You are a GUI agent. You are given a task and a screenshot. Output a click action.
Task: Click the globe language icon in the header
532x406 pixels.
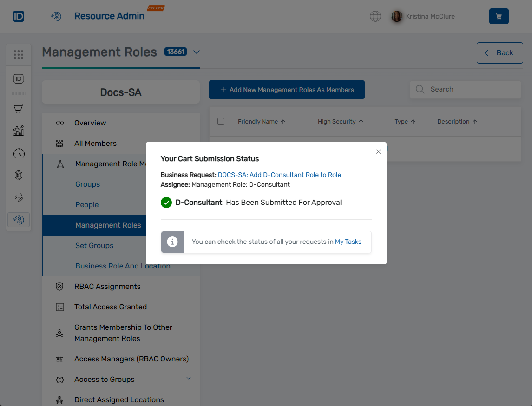375,16
